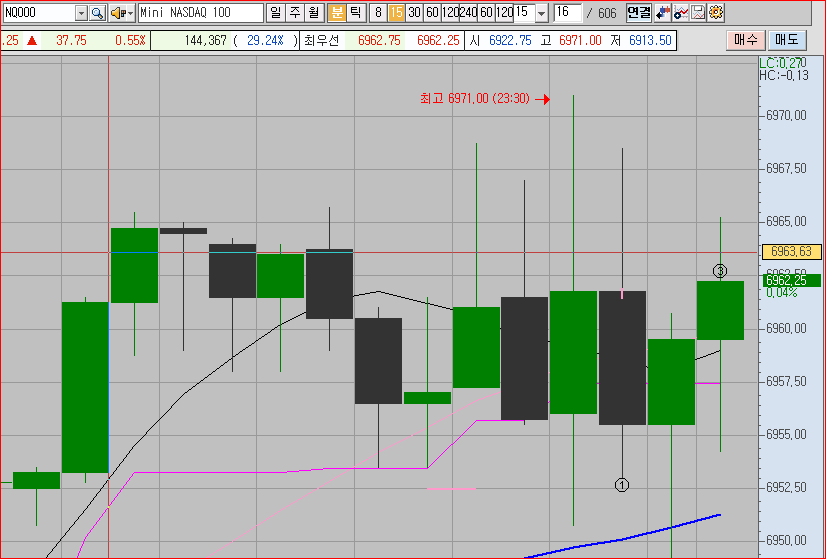This screenshot has height=559, width=826.
Task: Choose the 240 interval button
Action: (468, 13)
